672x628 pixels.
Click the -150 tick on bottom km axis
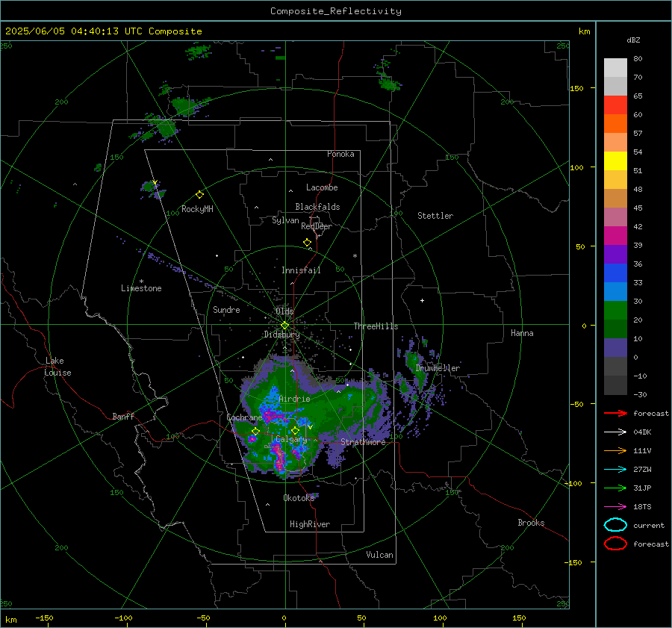[44, 618]
